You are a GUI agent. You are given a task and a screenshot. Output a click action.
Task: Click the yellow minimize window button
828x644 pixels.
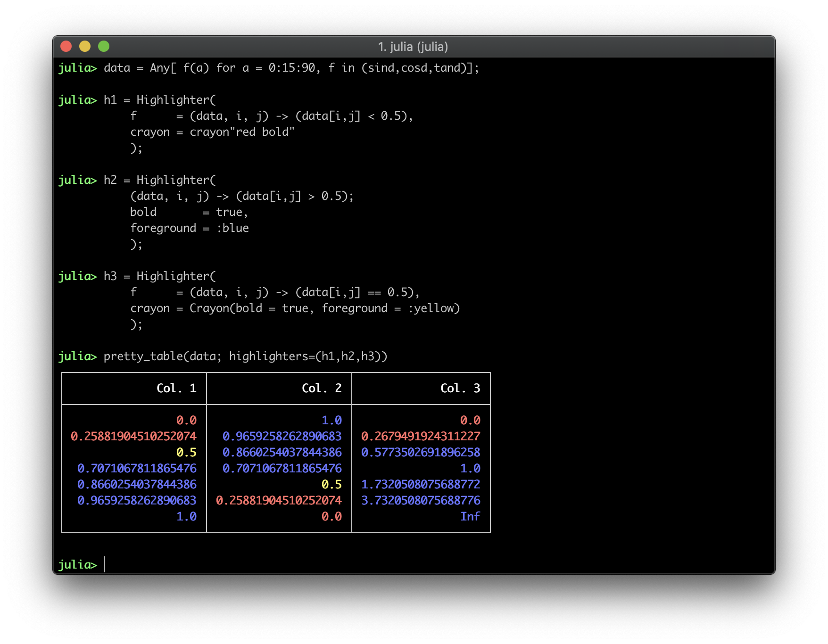coord(85,46)
